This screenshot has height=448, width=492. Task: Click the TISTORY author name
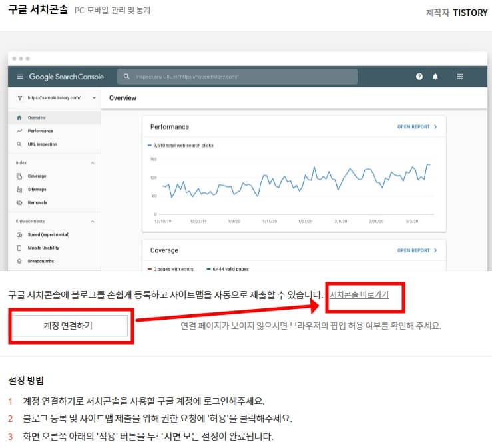(x=470, y=13)
